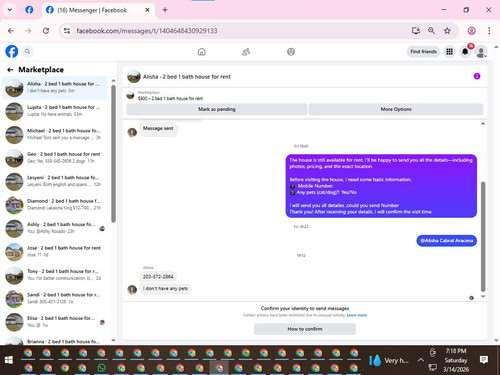Open the Friends icon in top navigation

(x=246, y=52)
